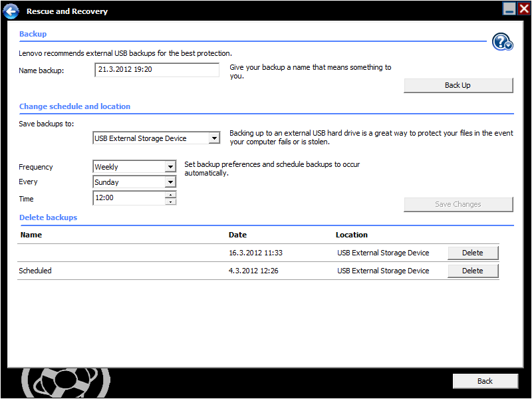The height and width of the screenshot is (399, 532).
Task: Open the help question mark icon
Action: coord(502,42)
